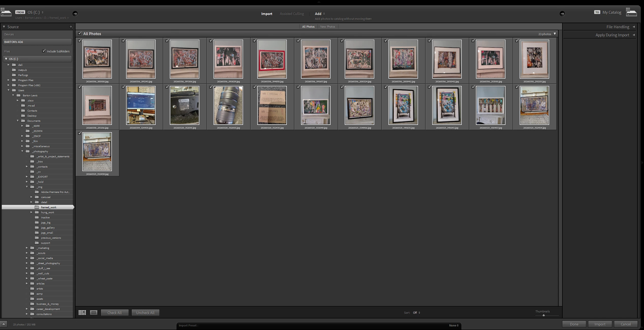Select the hung_work folder in tree
Image resolution: width=644 pixels, height=330 pixels.
click(48, 212)
